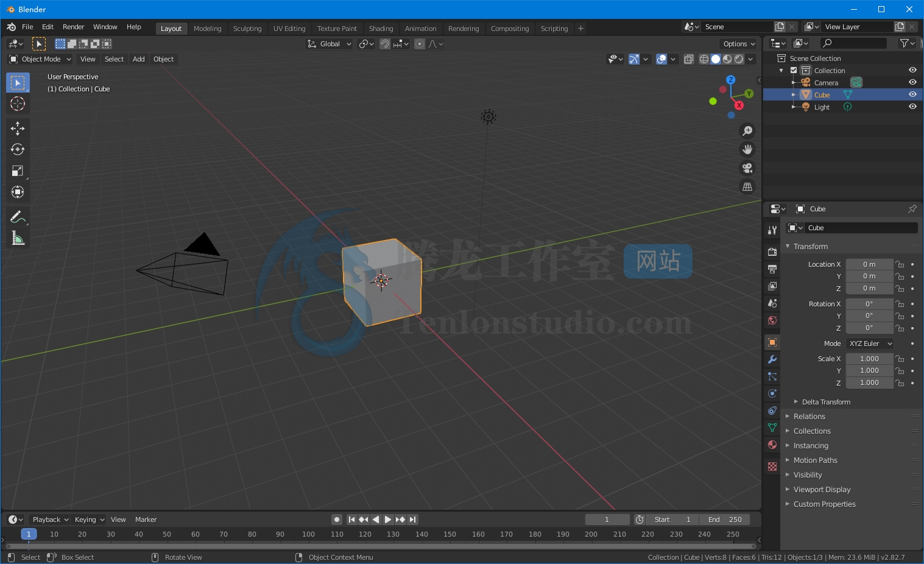This screenshot has width=924, height=564.
Task: Pin the Cube properties panel
Action: [912, 209]
